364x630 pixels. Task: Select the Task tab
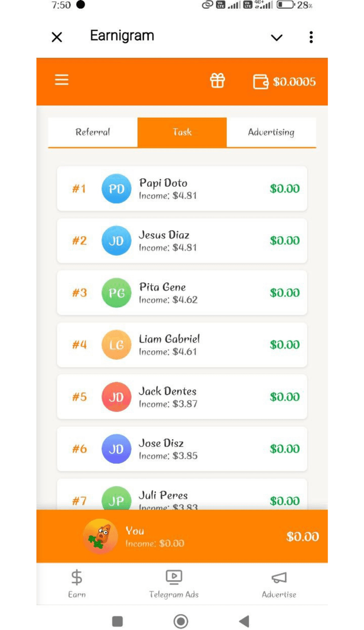pos(182,132)
